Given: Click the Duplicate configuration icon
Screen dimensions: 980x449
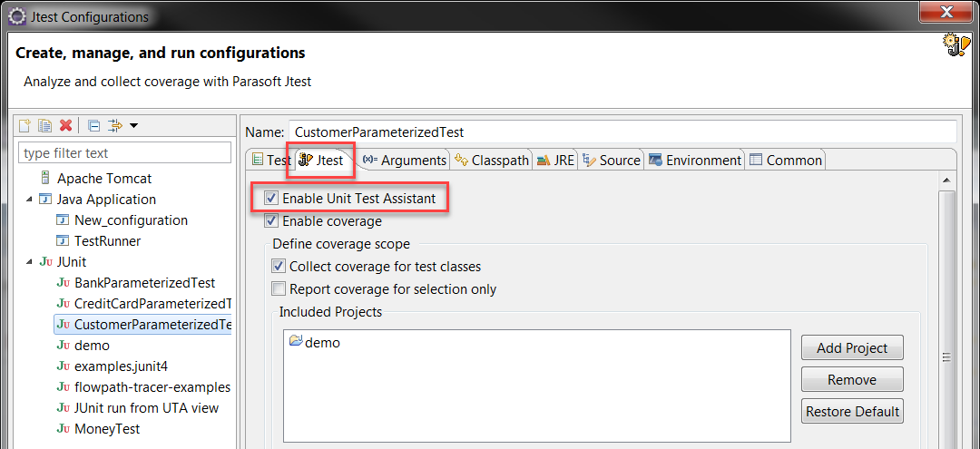Looking at the screenshot, I should (44, 125).
